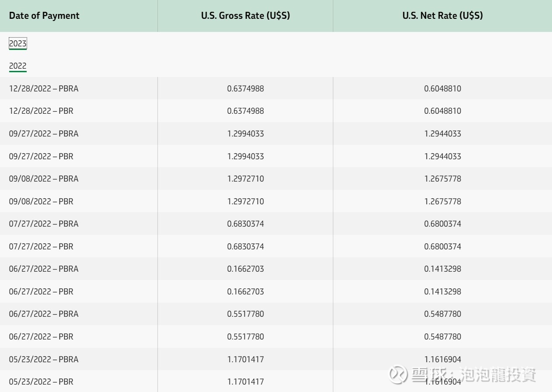Click gross rate 1.2994033 in 09/27/2022 PBR row
This screenshot has height=392, width=552.
[x=245, y=156]
